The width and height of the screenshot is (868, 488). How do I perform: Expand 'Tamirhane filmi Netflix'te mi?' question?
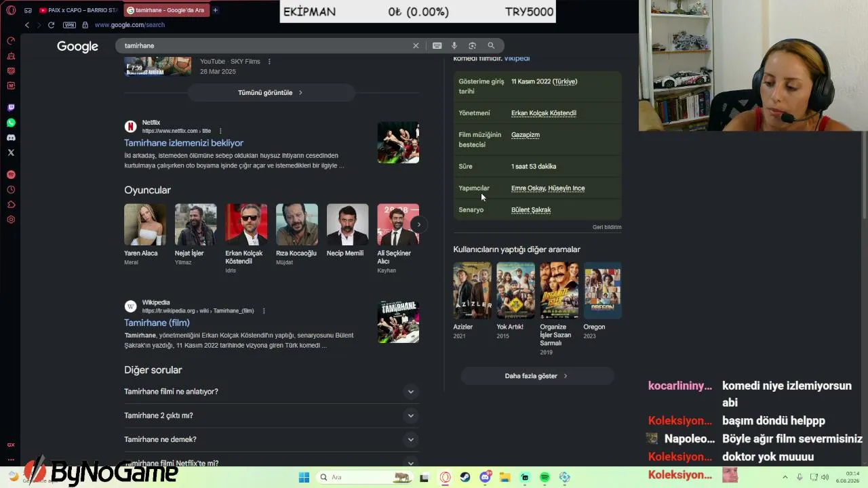pos(271,462)
